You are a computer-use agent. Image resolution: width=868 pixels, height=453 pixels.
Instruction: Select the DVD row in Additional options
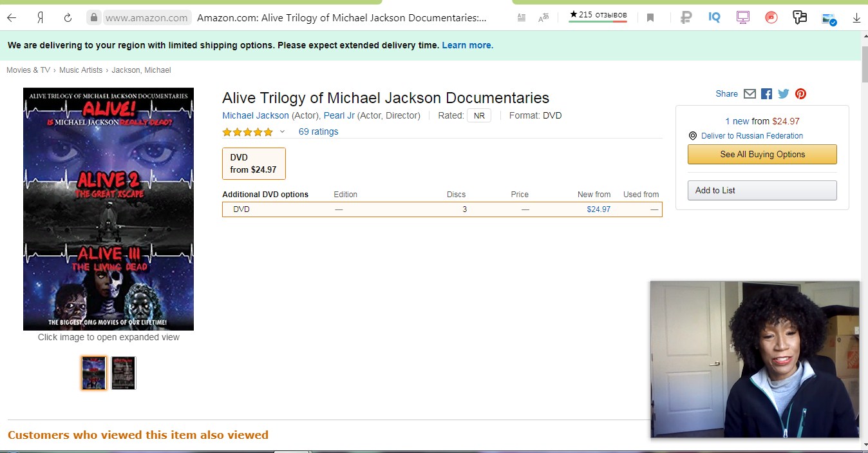pyautogui.click(x=442, y=209)
